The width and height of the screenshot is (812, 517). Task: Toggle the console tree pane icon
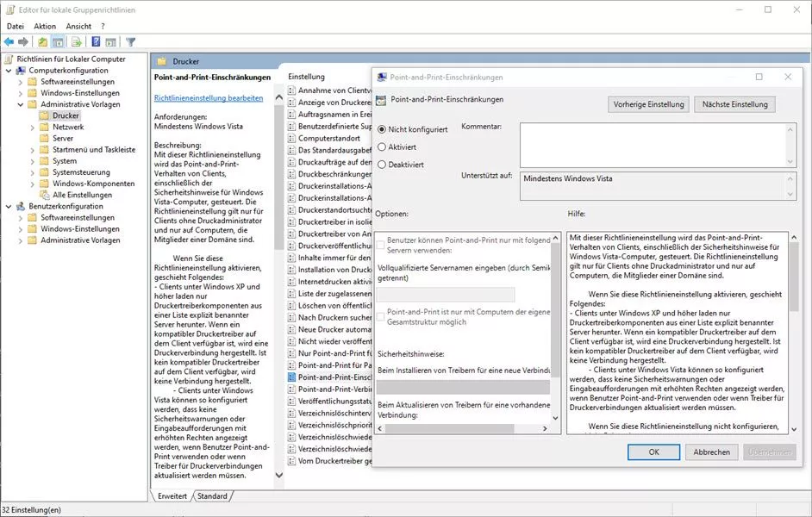point(58,41)
